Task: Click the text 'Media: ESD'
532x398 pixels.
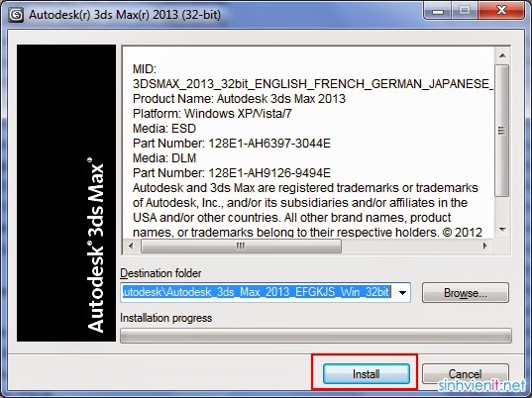Action: [164, 129]
